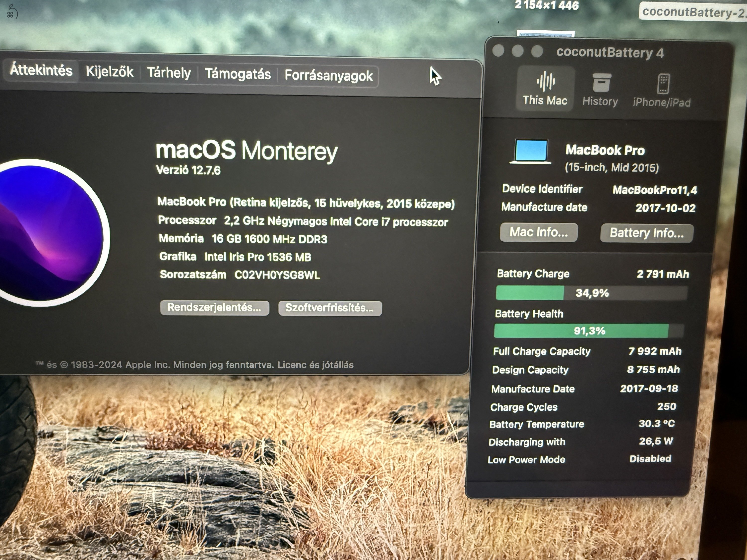Select This Mac tab in coconutBattery
747x560 pixels.
point(545,89)
